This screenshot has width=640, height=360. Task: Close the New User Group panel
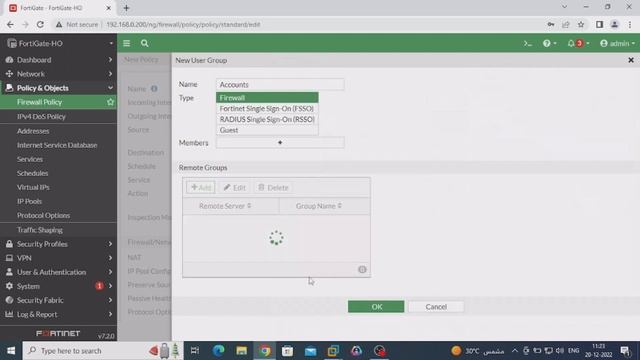(x=631, y=60)
